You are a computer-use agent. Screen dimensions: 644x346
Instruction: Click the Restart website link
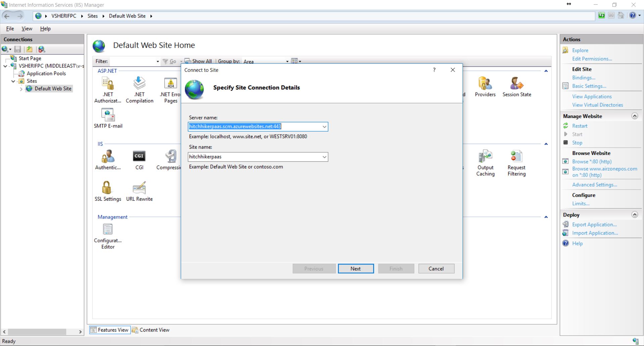(x=580, y=126)
